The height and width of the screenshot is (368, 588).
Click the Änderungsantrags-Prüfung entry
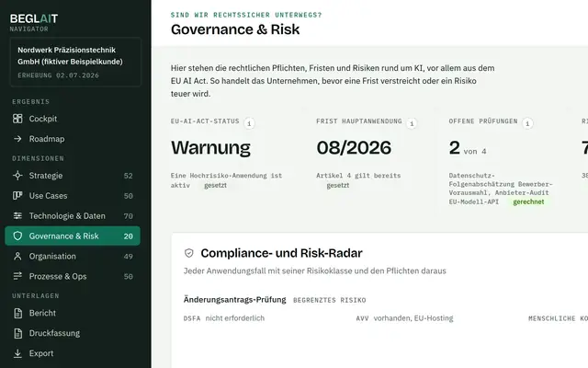235,300
